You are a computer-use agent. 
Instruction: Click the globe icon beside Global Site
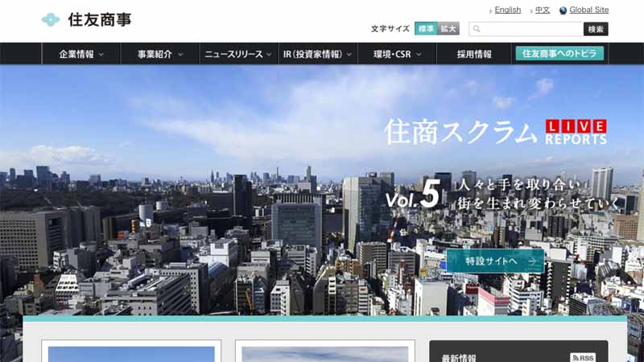point(563,10)
